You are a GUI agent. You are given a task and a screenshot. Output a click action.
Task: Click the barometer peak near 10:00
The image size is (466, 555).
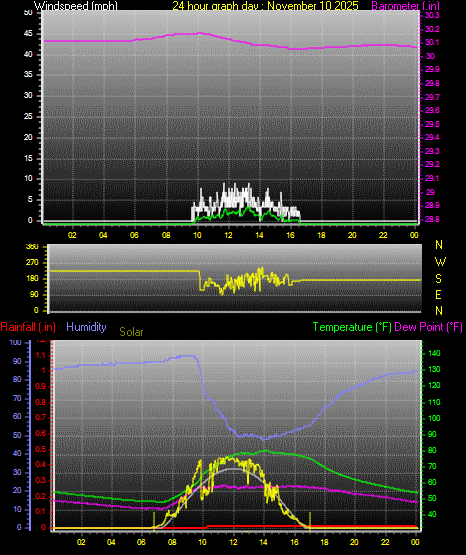click(199, 33)
